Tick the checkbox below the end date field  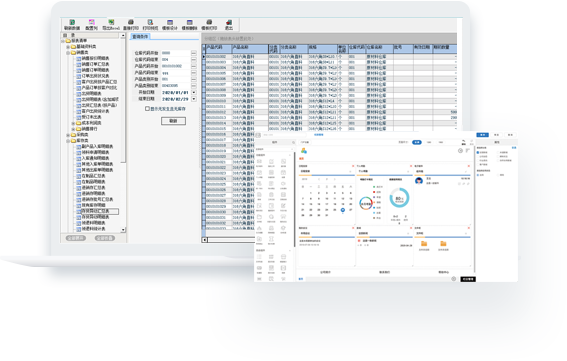pos(147,109)
